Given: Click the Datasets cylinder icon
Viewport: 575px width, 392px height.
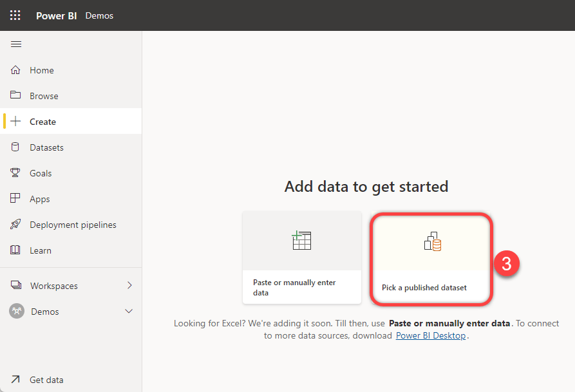Looking at the screenshot, I should (15, 147).
